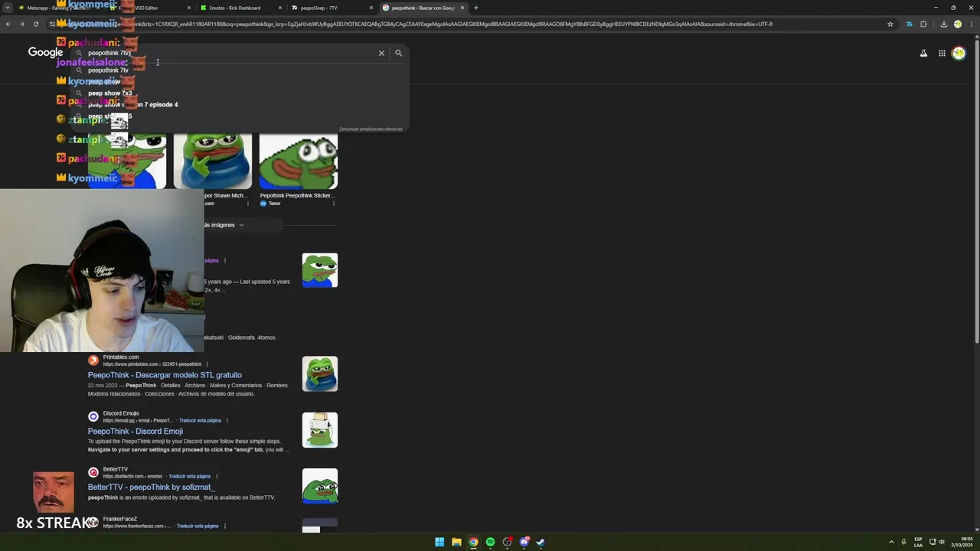
Task: Close the Emotes - Kick Dashboard tab
Action: 280,8
